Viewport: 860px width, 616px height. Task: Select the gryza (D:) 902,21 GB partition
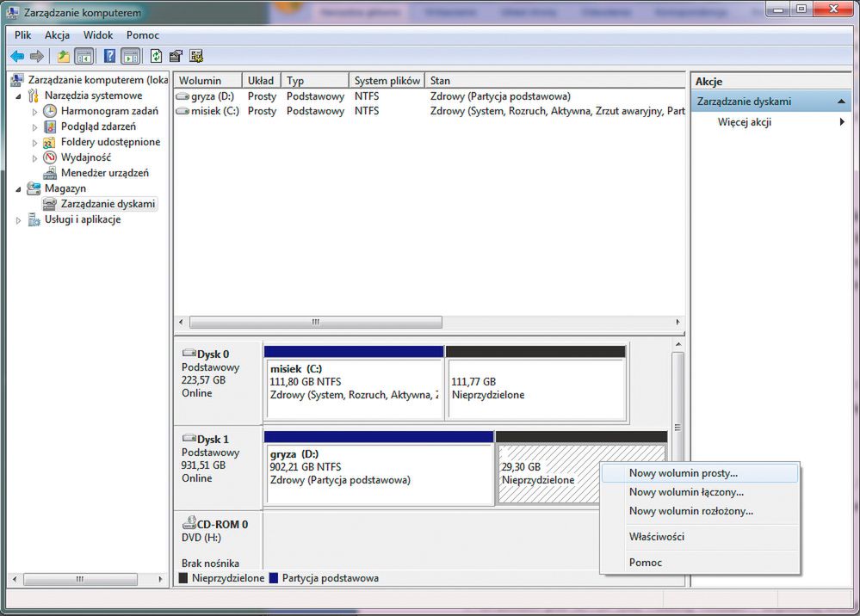click(x=379, y=467)
